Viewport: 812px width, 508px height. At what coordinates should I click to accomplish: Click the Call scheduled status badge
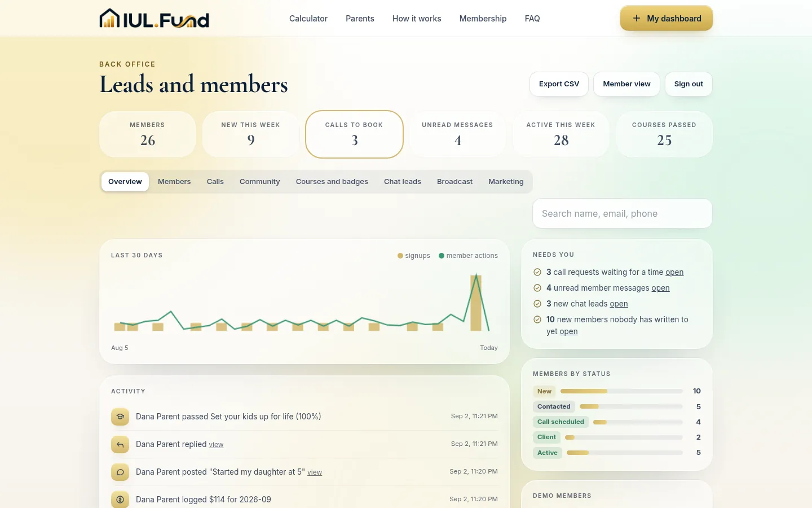click(561, 422)
